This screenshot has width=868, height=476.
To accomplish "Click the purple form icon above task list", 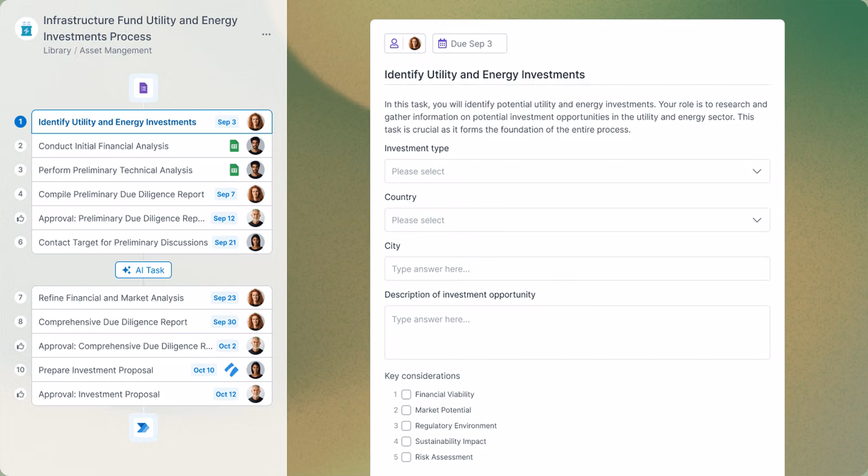I will coord(143,88).
